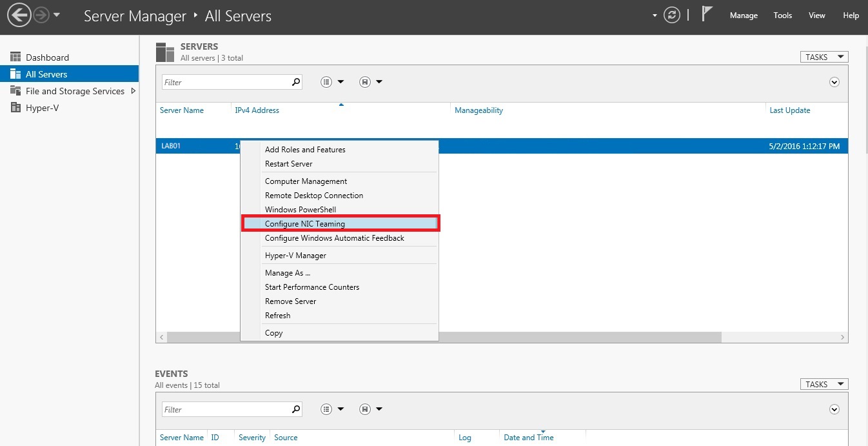This screenshot has height=446, width=868.
Task: Click the refresh icon in header
Action: point(672,15)
